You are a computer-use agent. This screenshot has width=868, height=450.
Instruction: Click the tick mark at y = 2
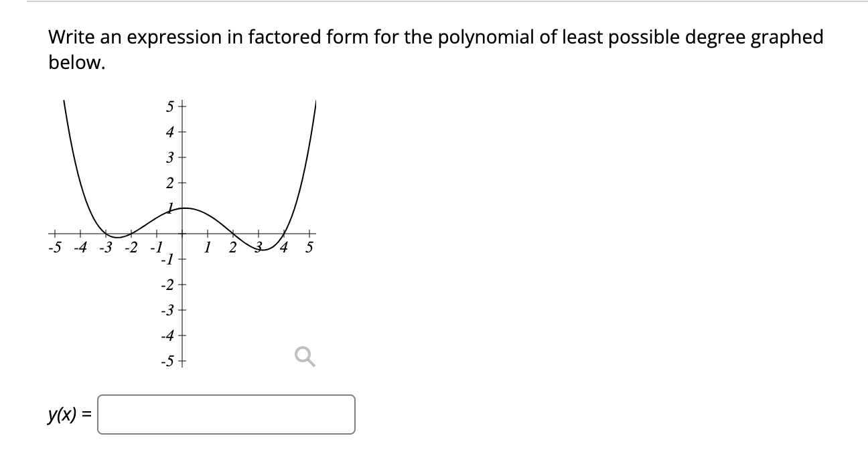(181, 181)
